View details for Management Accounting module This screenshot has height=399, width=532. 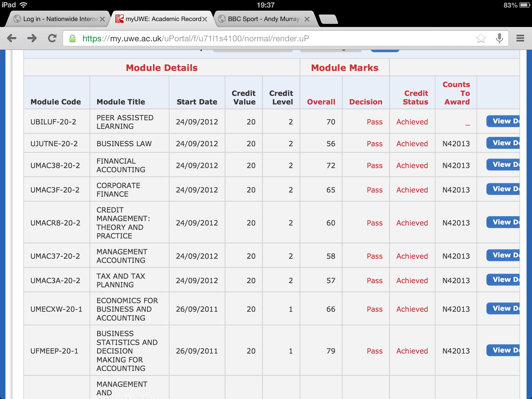tap(503, 255)
